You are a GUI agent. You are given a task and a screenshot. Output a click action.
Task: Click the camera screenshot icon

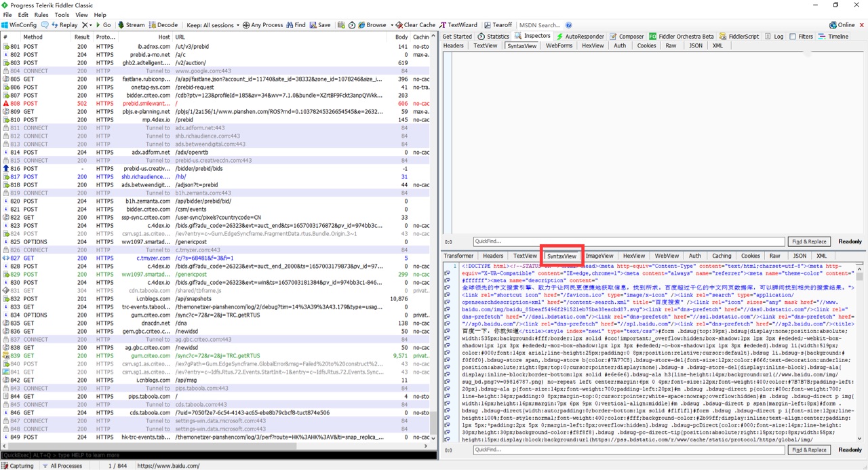click(341, 25)
